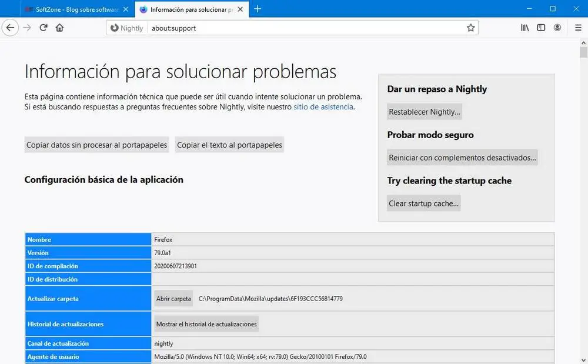Click the Dar un repaso a Nightly heading
Screen dimensions: 588x364
coord(437,89)
